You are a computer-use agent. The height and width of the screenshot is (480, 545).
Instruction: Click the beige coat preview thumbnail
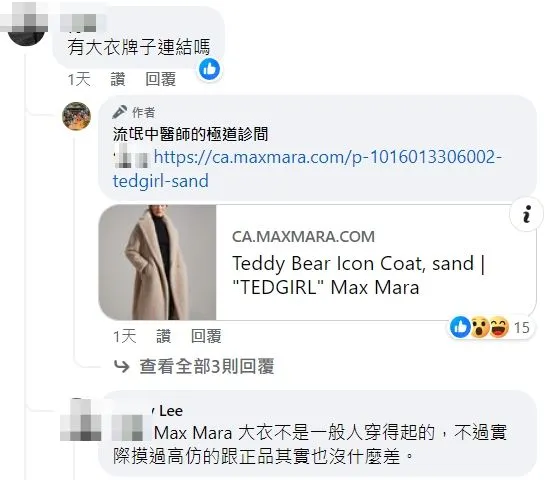pyautogui.click(x=157, y=262)
